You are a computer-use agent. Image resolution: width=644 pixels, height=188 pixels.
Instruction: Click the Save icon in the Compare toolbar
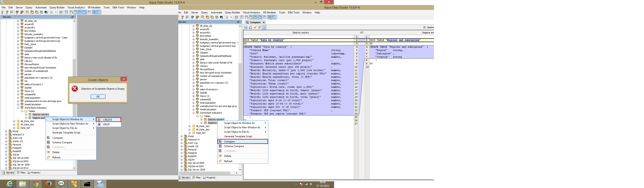pos(246,28)
